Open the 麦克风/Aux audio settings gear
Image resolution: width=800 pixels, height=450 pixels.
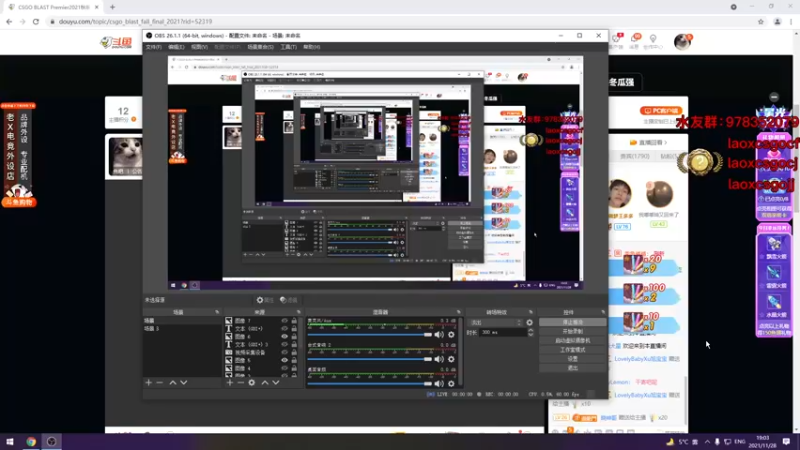(x=451, y=335)
